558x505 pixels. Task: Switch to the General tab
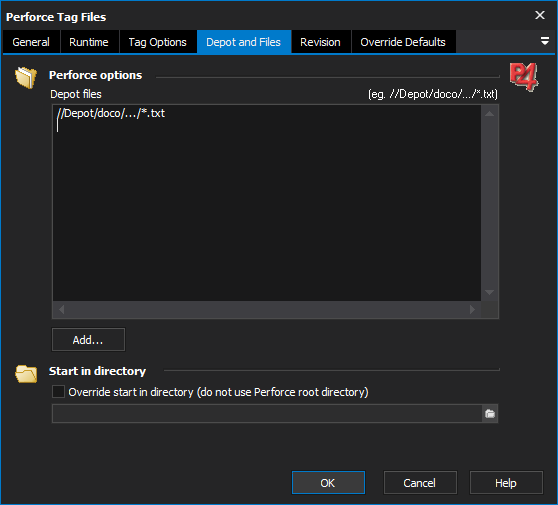click(31, 42)
